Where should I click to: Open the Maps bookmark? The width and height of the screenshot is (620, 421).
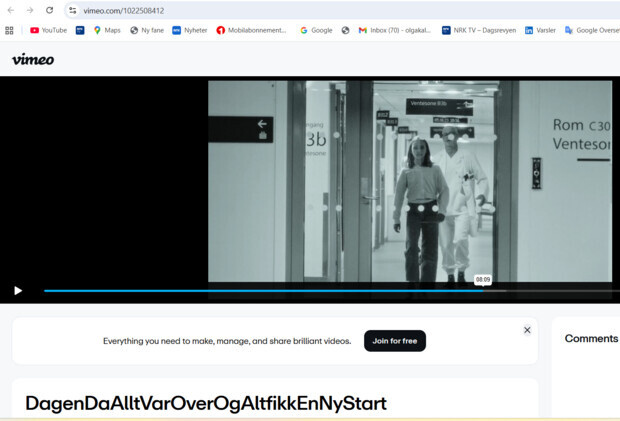(107, 30)
